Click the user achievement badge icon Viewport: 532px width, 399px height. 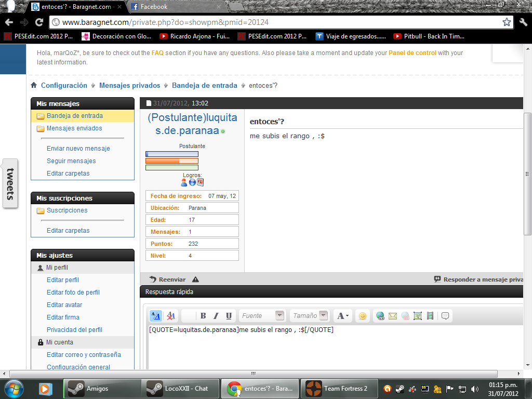(x=184, y=182)
